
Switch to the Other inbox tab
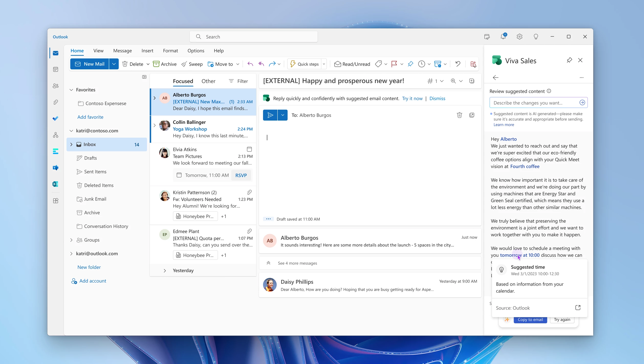(208, 81)
